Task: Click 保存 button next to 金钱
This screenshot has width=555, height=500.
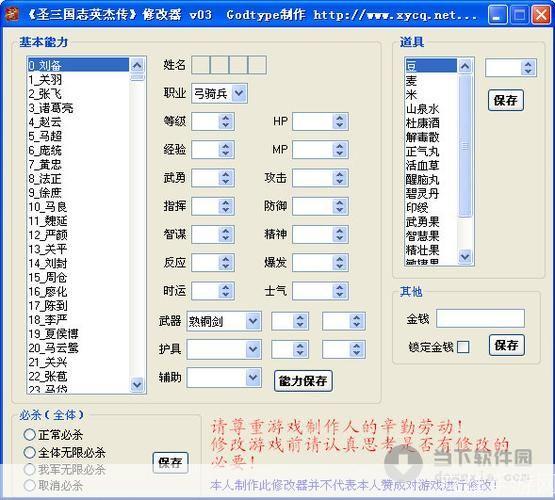Action: tap(507, 345)
